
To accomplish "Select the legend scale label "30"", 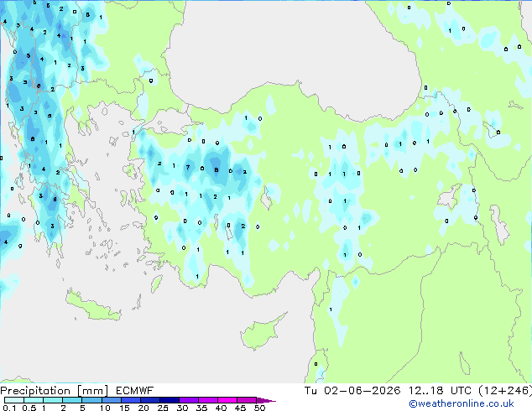I will tap(182, 408).
